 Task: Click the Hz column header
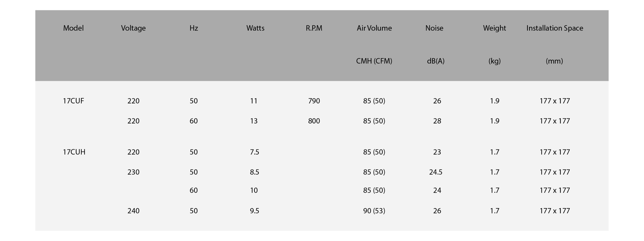point(194,28)
